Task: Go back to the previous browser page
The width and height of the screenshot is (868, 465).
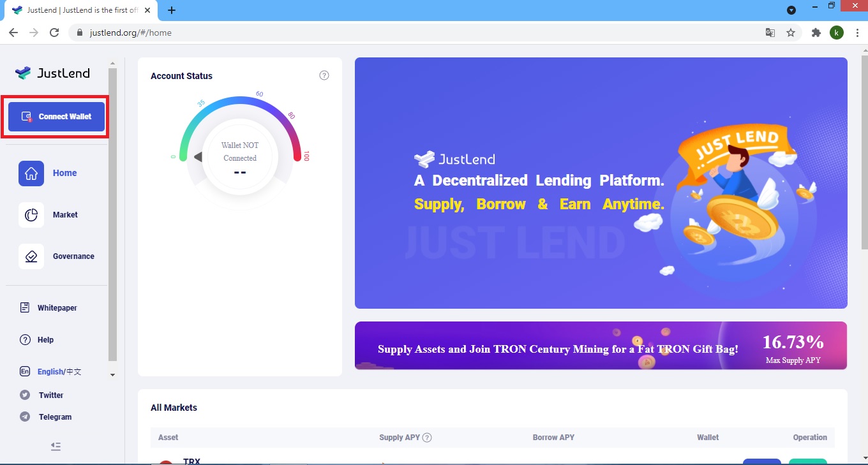Action: 13,33
